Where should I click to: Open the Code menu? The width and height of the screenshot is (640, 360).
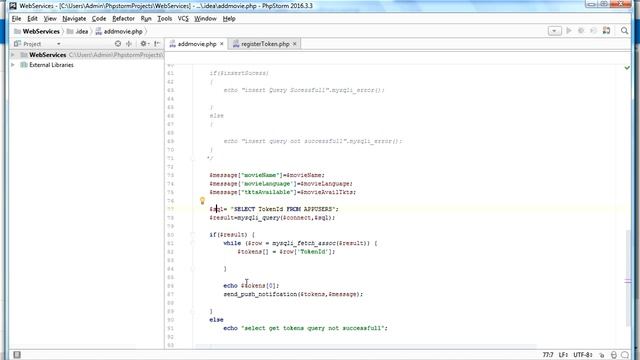99,19
